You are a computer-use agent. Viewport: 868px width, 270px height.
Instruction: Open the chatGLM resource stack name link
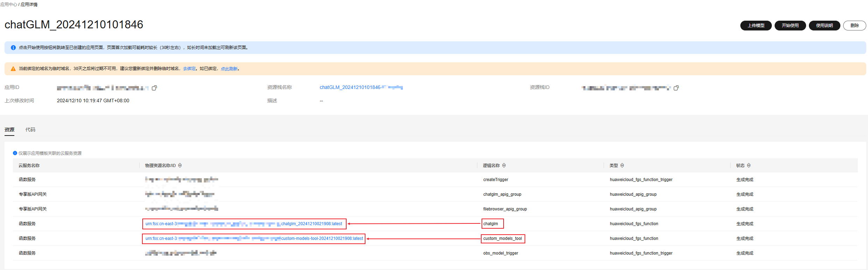[361, 88]
